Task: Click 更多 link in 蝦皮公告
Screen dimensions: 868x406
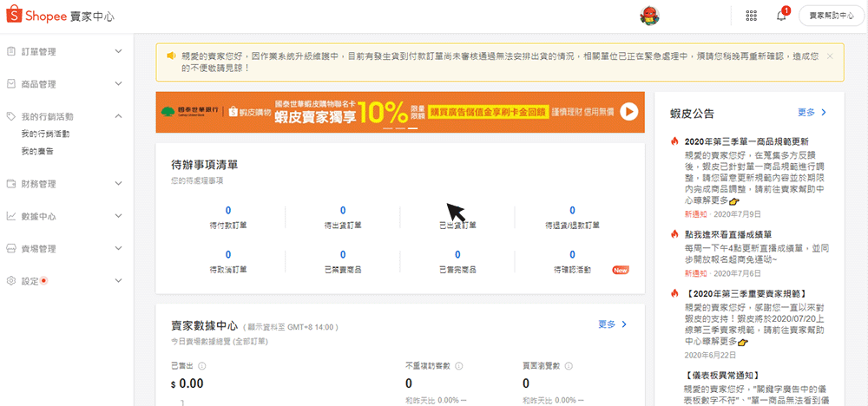Action: tap(811, 113)
